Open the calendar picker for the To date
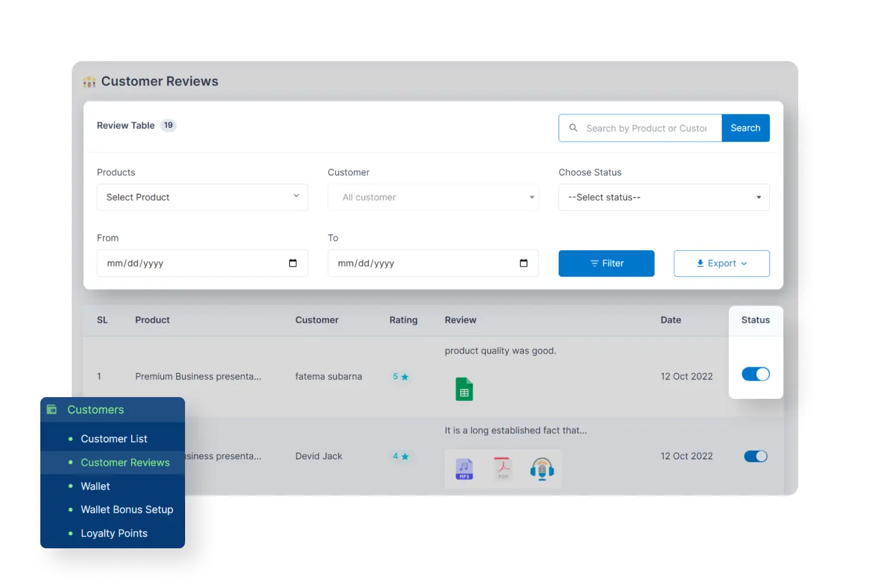The image size is (870, 588). pyautogui.click(x=524, y=263)
